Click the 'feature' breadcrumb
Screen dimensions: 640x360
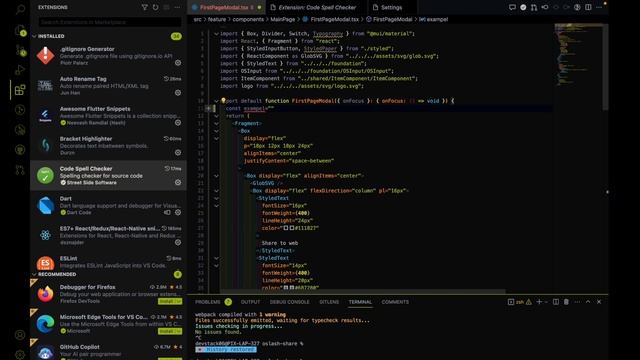point(217,19)
